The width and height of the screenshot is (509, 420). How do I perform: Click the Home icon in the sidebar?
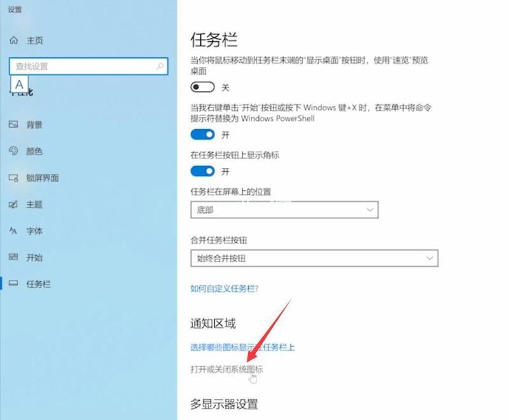point(13,40)
